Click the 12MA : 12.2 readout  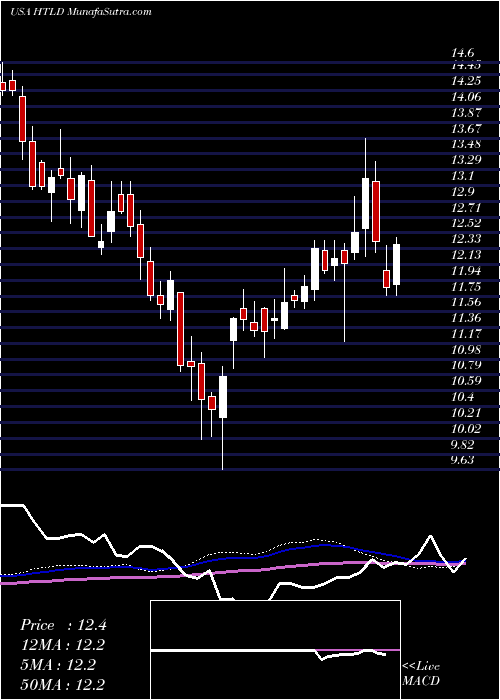tap(63, 645)
